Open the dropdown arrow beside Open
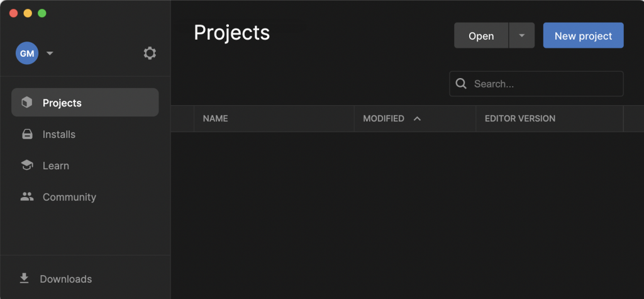Image resolution: width=644 pixels, height=299 pixels. tap(521, 36)
